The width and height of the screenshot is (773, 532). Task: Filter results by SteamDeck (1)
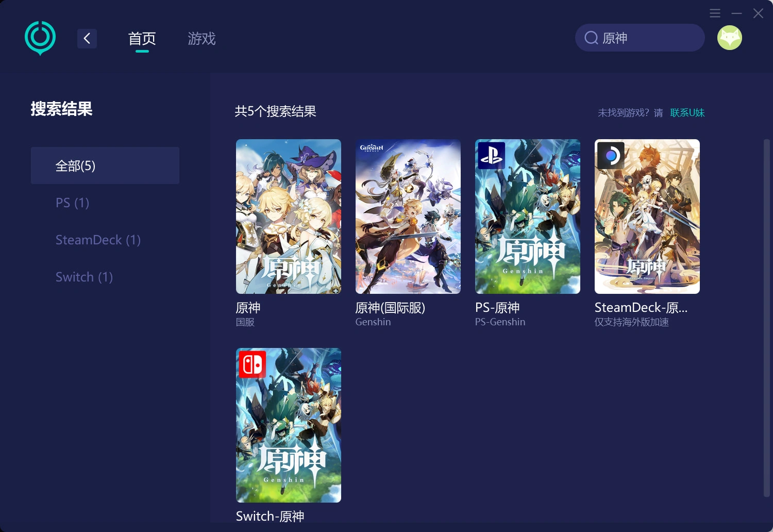pos(98,240)
